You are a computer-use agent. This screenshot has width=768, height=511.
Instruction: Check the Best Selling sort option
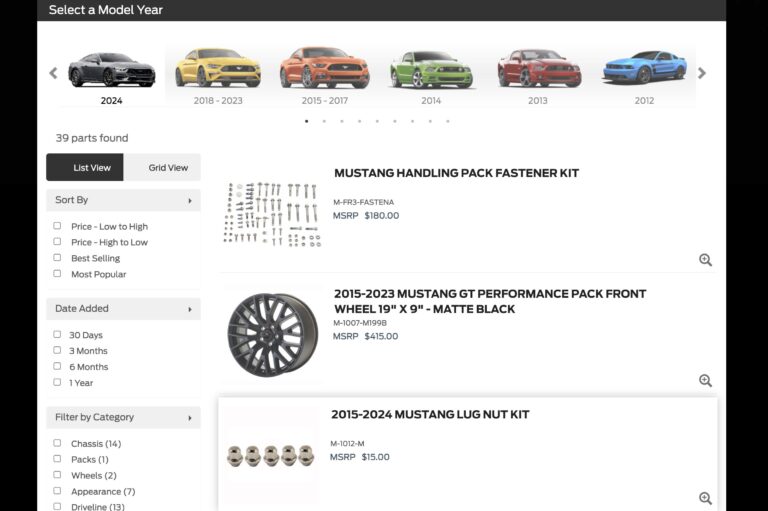(x=57, y=258)
